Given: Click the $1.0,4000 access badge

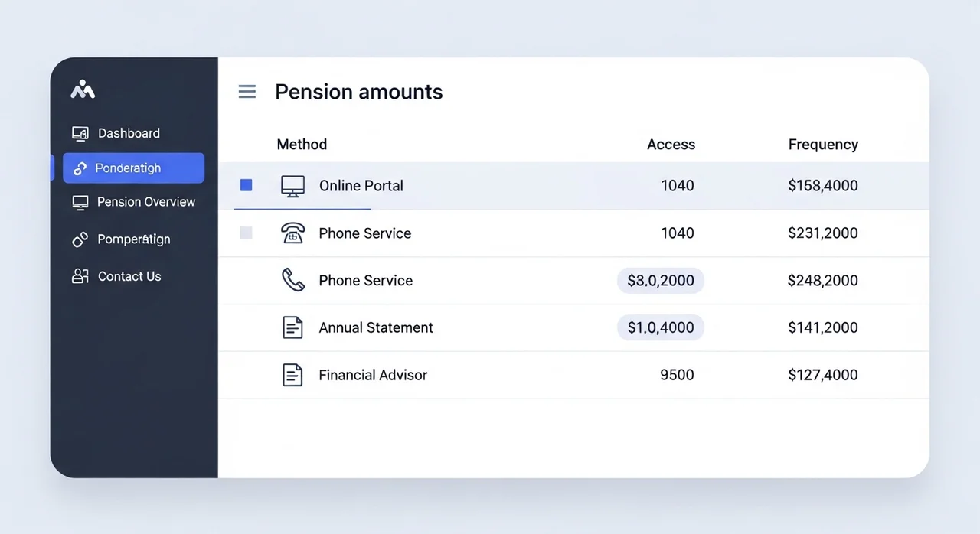Looking at the screenshot, I should tap(660, 327).
